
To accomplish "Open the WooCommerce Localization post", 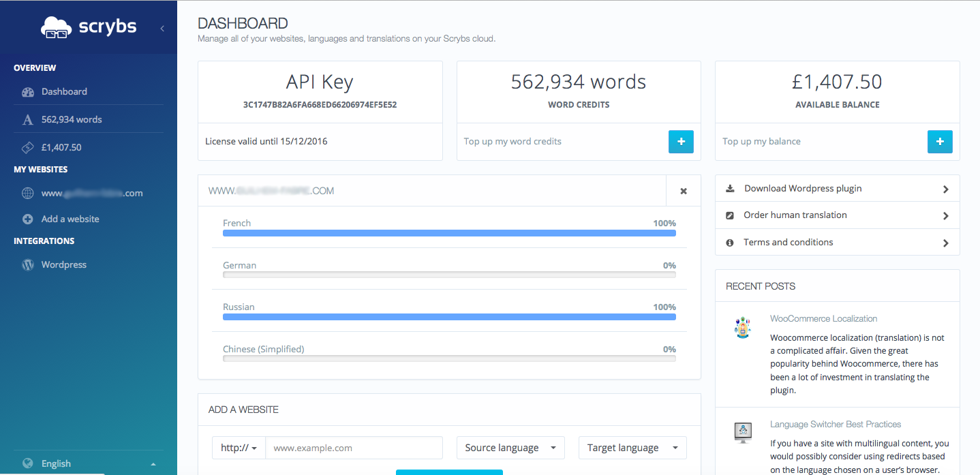I will pyautogui.click(x=823, y=318).
